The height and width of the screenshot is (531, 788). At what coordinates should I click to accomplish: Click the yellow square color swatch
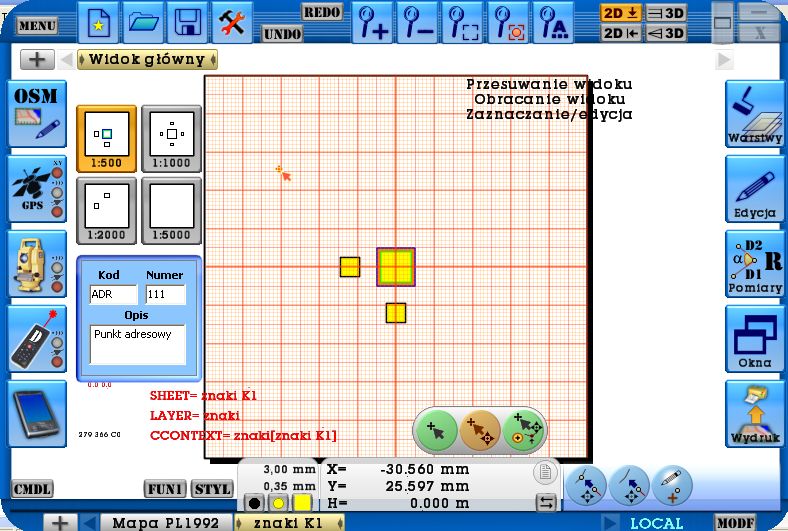coord(301,503)
